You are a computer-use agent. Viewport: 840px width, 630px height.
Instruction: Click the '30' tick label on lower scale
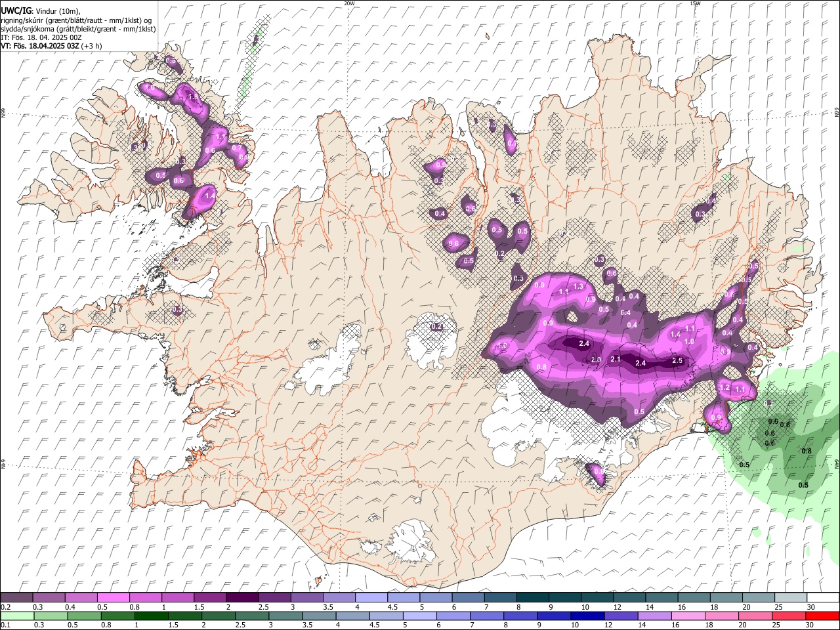click(x=811, y=625)
